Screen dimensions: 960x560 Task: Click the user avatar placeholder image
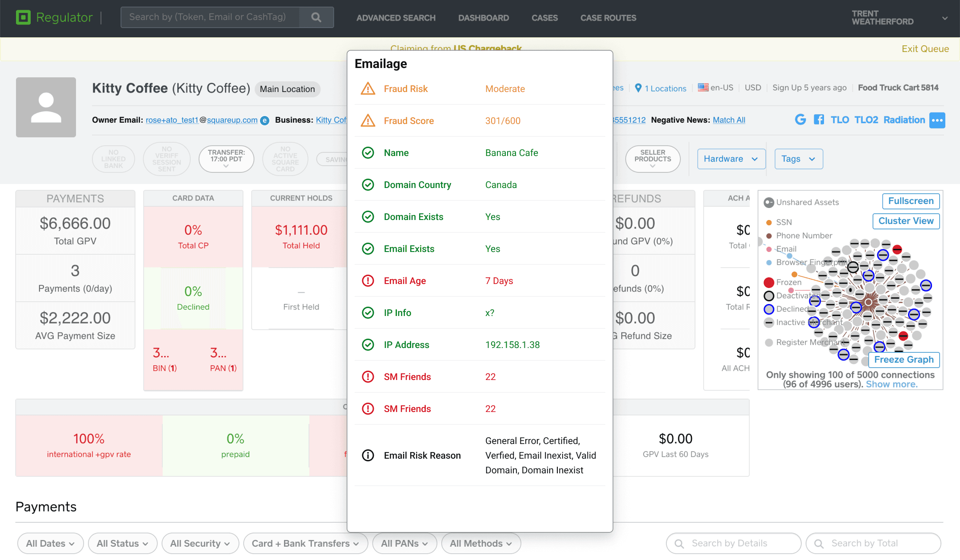point(46,107)
